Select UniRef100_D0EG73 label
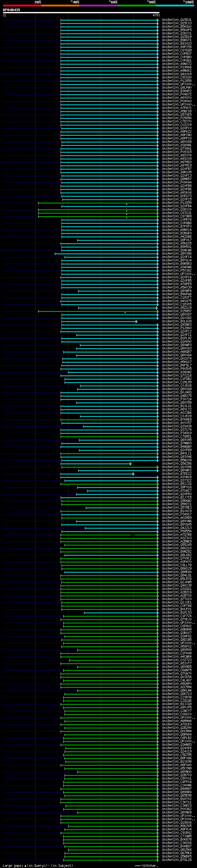Screen dimensions: 197x868 tap(177, 196)
